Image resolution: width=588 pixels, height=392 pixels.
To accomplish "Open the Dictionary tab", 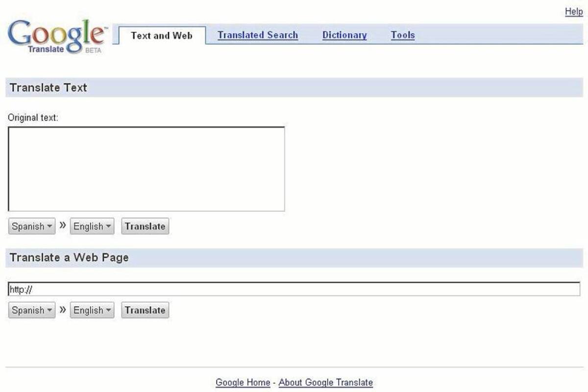I will (344, 35).
